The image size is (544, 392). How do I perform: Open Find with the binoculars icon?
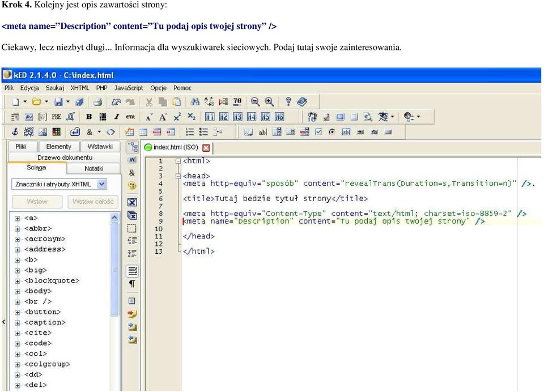[195, 101]
